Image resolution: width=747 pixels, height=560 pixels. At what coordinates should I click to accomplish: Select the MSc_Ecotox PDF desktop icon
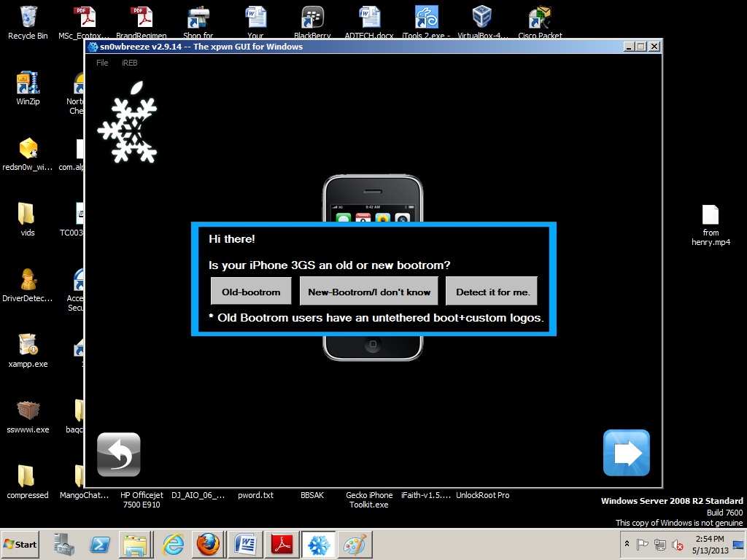(x=85, y=23)
